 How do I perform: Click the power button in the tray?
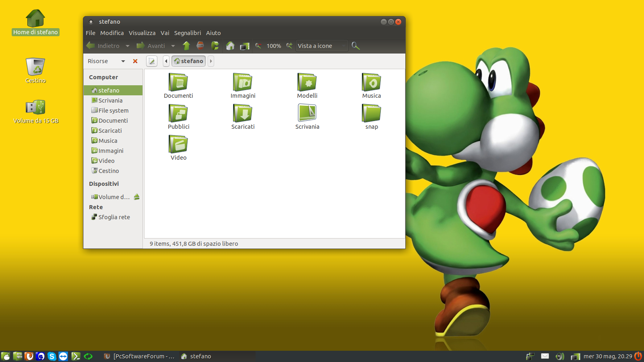(x=638, y=356)
